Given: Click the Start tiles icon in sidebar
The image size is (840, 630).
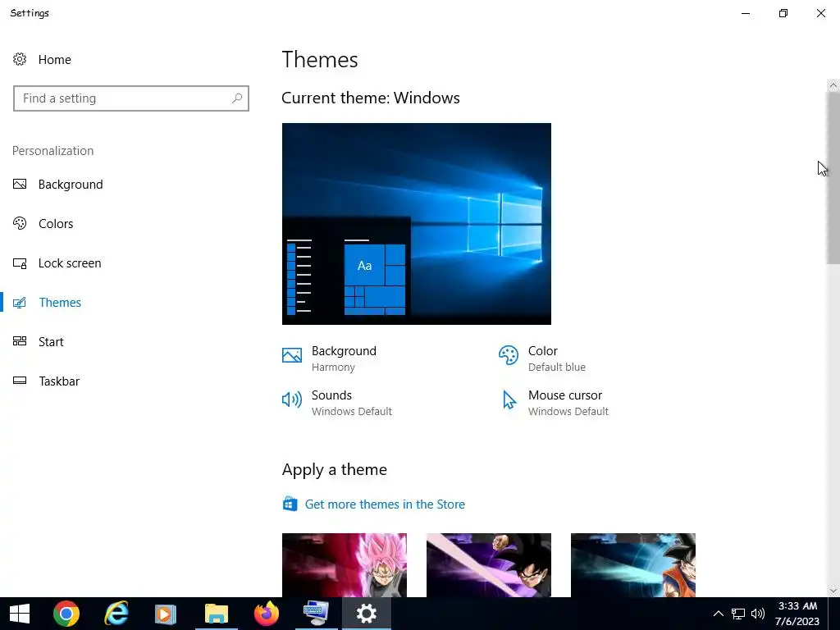Looking at the screenshot, I should (20, 342).
